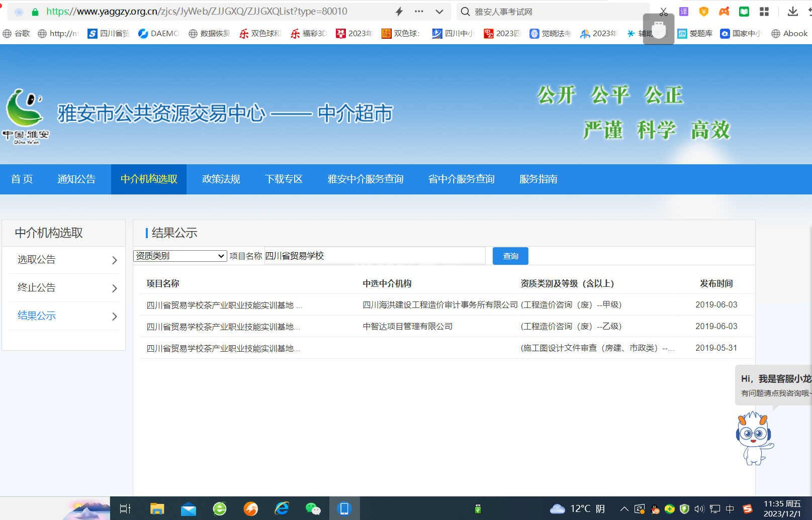This screenshot has height=520, width=812.
Task: Go to 政策法规 menu item
Action: pyautogui.click(x=221, y=179)
